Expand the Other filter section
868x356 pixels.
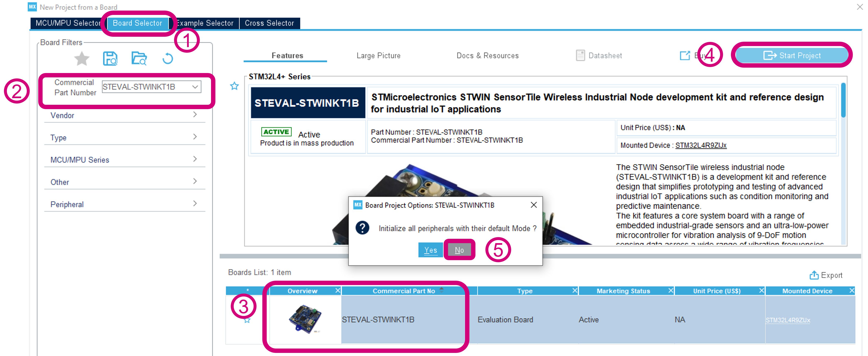pyautogui.click(x=125, y=182)
